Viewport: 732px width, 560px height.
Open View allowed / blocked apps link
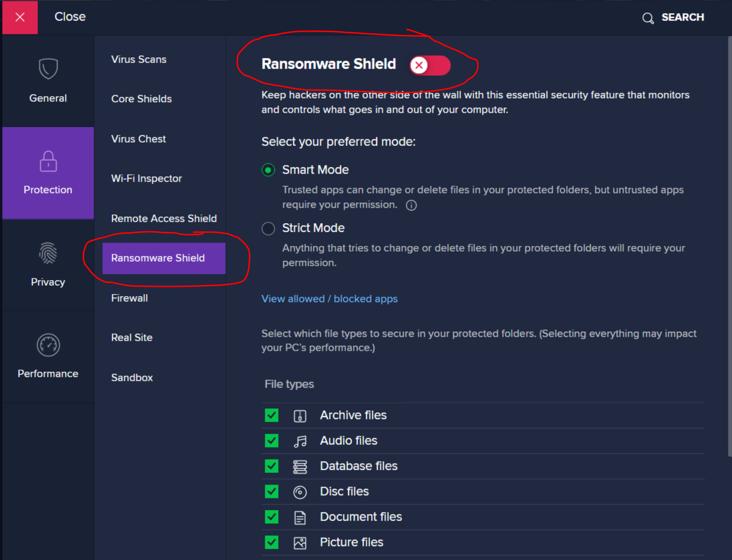330,299
